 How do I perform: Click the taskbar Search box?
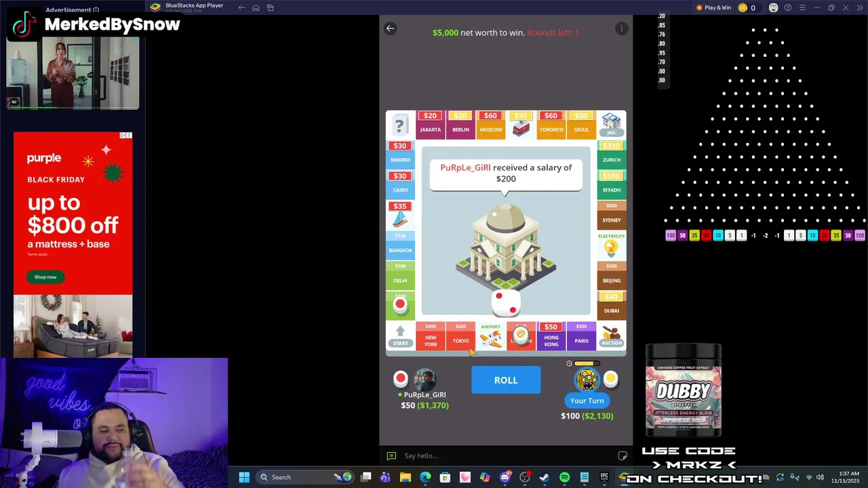coord(304,477)
